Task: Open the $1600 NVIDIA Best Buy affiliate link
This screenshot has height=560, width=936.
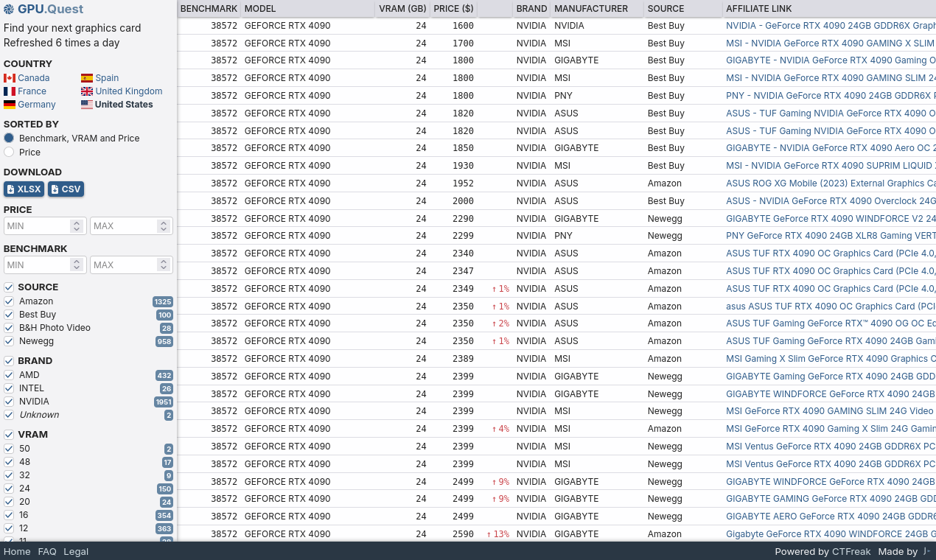Action: point(831,26)
